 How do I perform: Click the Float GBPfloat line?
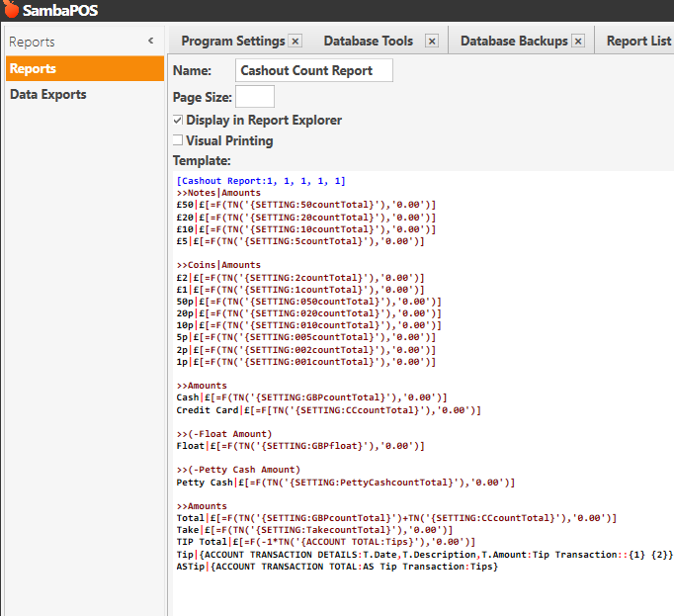(x=300, y=446)
